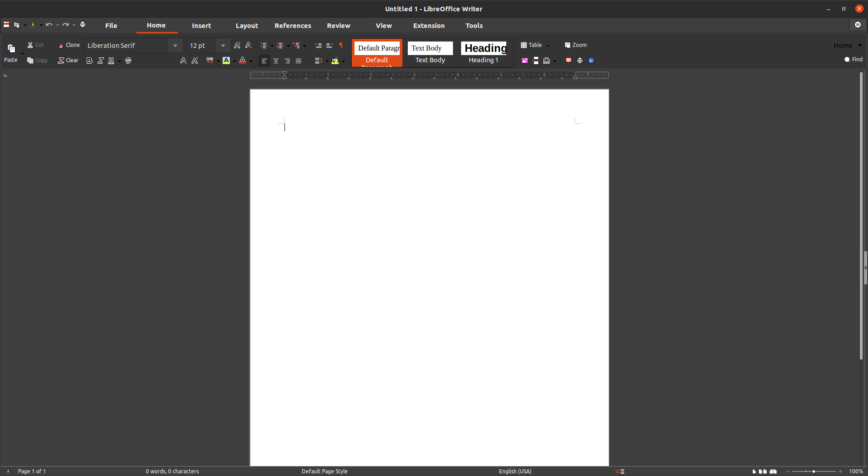Insert an image using the picture icon

[x=525, y=60]
